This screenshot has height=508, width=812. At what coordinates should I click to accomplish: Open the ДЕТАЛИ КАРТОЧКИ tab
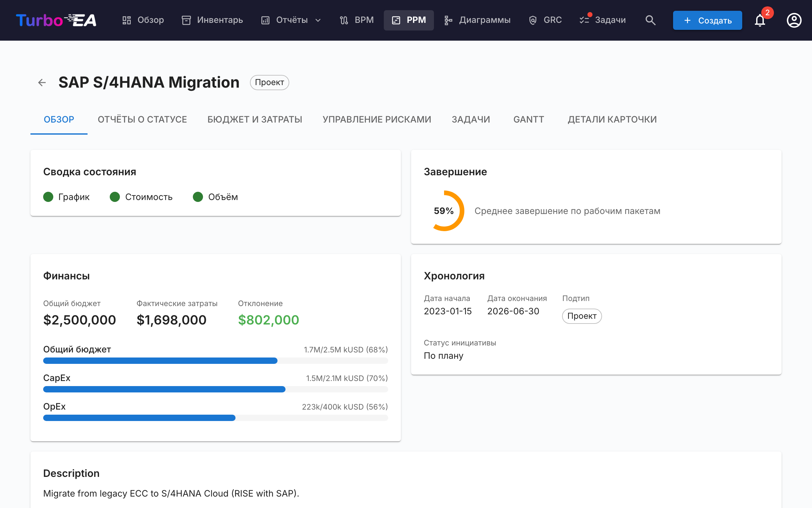click(x=612, y=119)
